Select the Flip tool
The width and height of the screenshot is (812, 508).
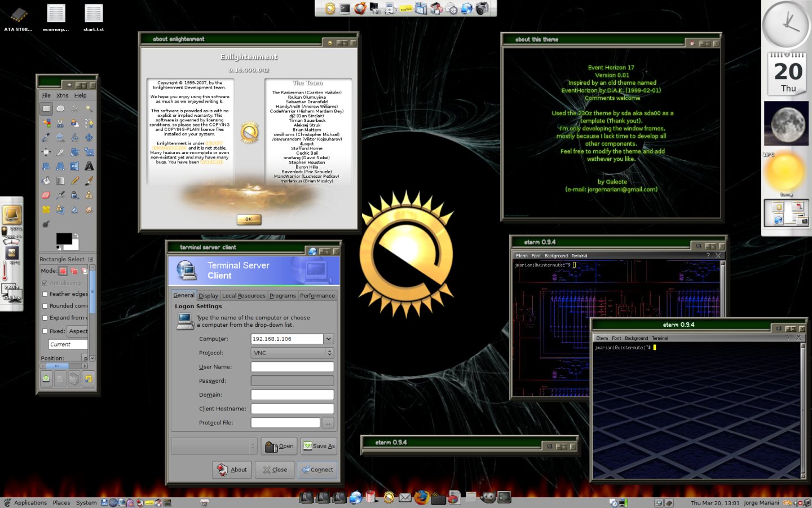point(74,166)
